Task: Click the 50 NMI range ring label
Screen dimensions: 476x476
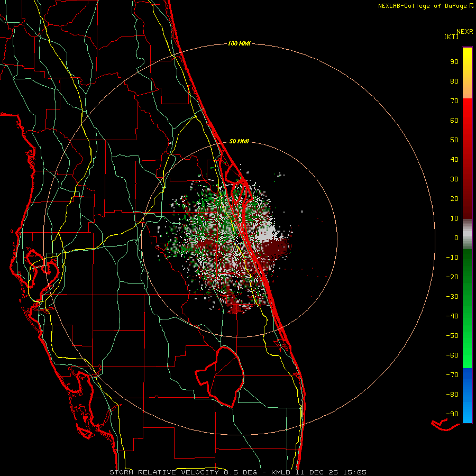Action: coord(239,141)
